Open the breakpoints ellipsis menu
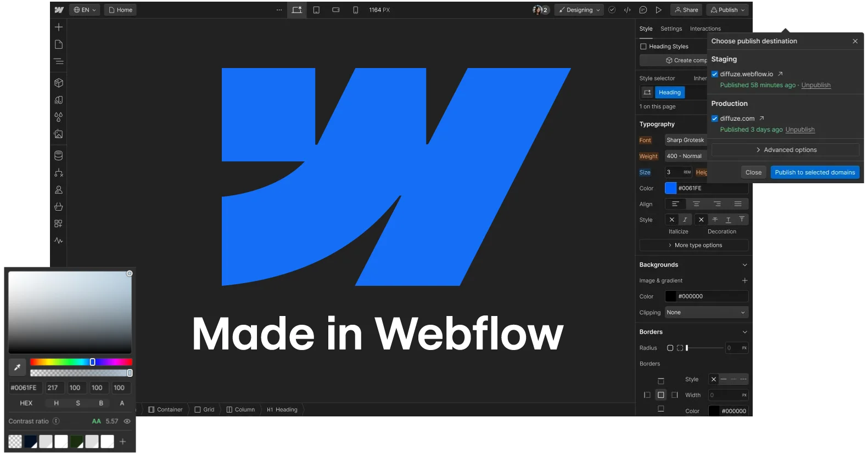 (279, 10)
